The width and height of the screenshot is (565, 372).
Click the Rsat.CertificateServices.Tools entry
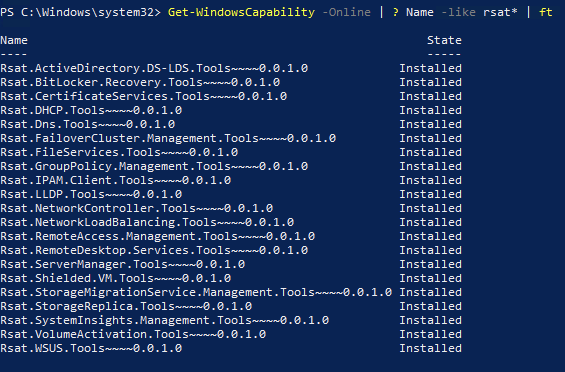coord(144,96)
